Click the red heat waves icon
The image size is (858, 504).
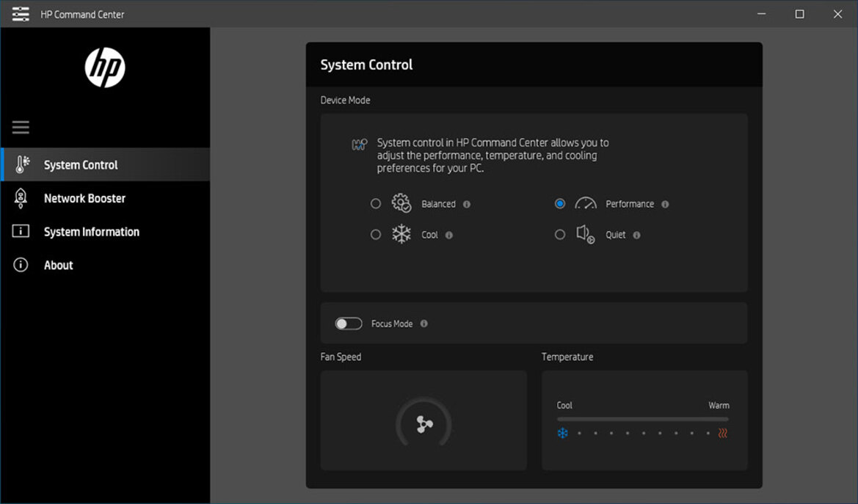click(723, 433)
